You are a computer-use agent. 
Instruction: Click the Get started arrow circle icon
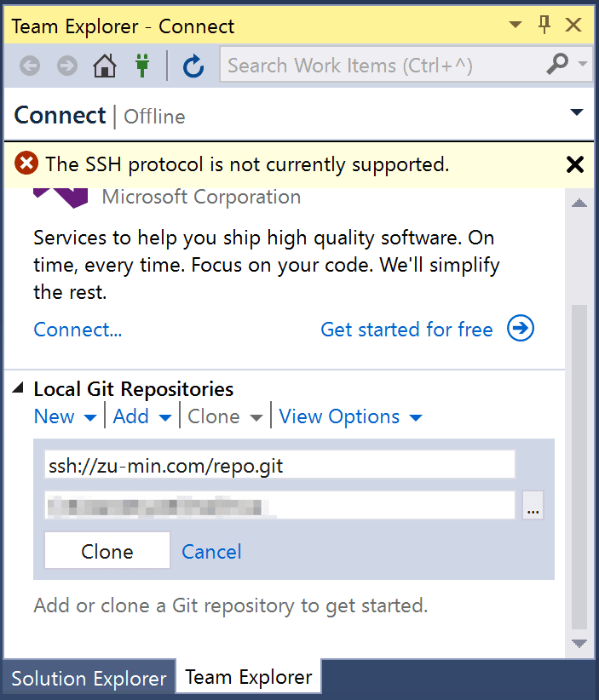tap(521, 329)
